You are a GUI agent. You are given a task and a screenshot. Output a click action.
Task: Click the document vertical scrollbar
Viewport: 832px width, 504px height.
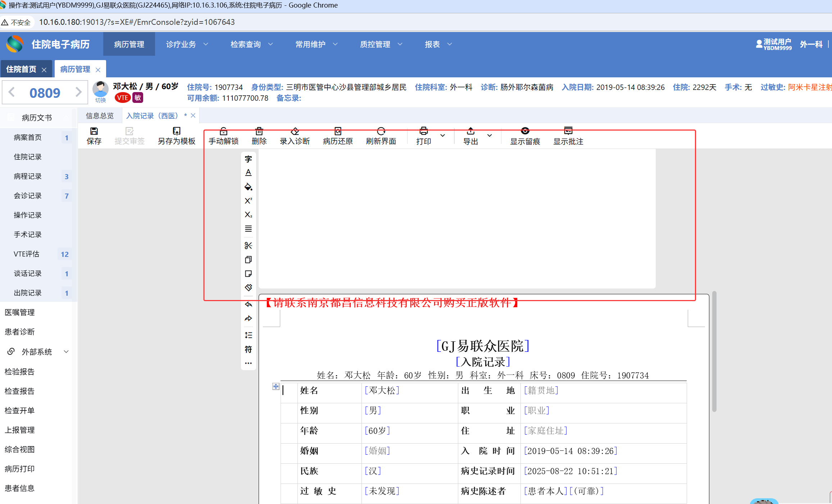click(714, 351)
